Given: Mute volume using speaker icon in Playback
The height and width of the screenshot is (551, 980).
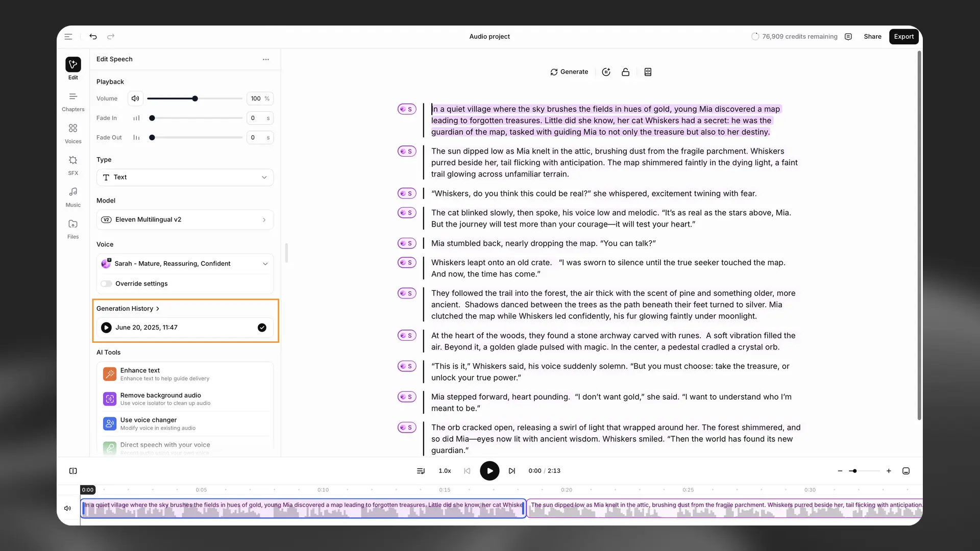Looking at the screenshot, I should [135, 98].
